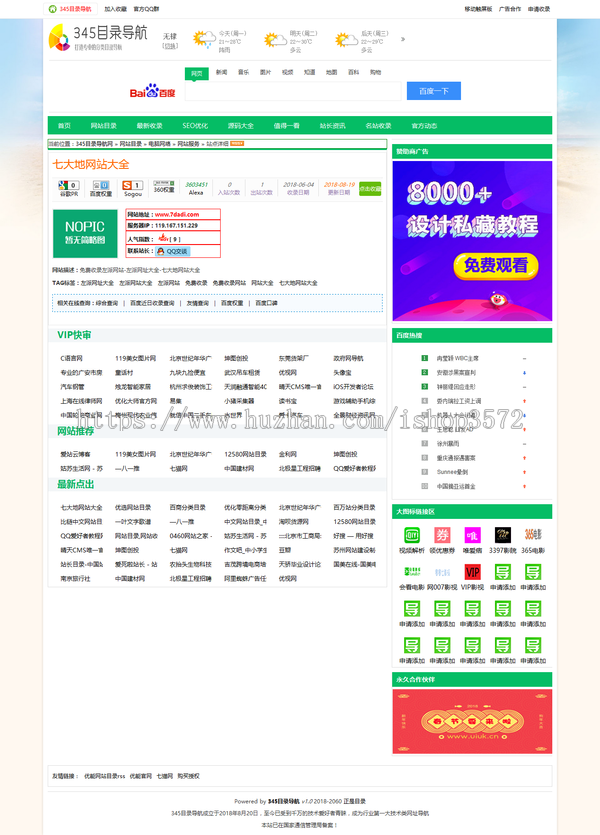Screen dimensions: 600x835
Task: Click the 重庆通报遇害案 hot search entry
Action: tap(456, 458)
